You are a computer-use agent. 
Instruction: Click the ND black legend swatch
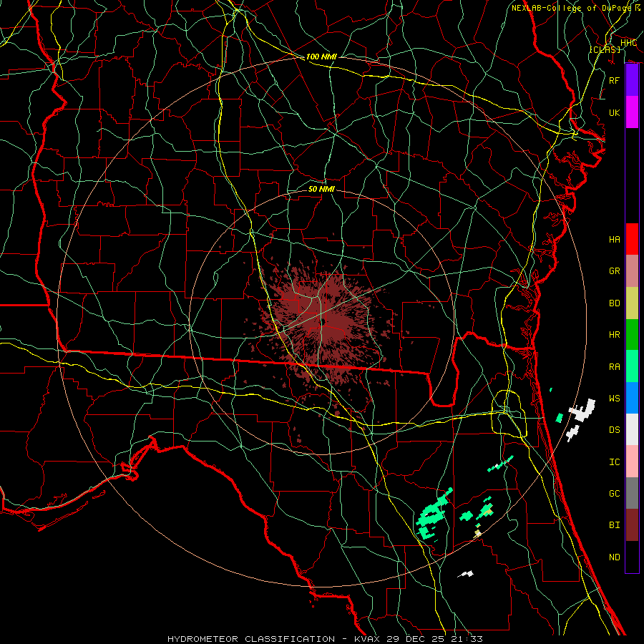632,557
